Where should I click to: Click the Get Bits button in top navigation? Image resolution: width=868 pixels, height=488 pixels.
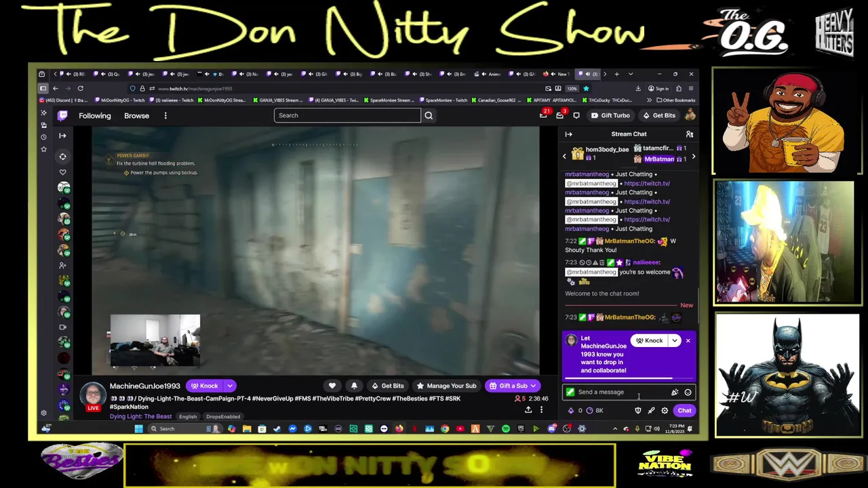coord(658,115)
